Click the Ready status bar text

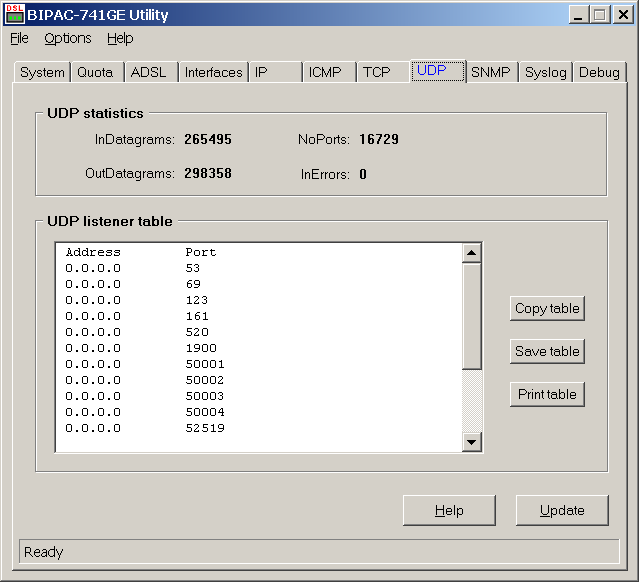click(x=44, y=552)
